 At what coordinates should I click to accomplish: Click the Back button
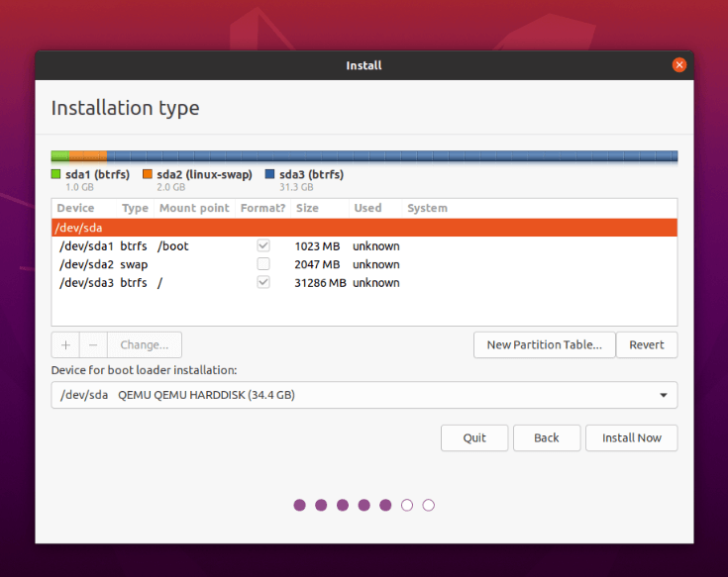point(547,438)
